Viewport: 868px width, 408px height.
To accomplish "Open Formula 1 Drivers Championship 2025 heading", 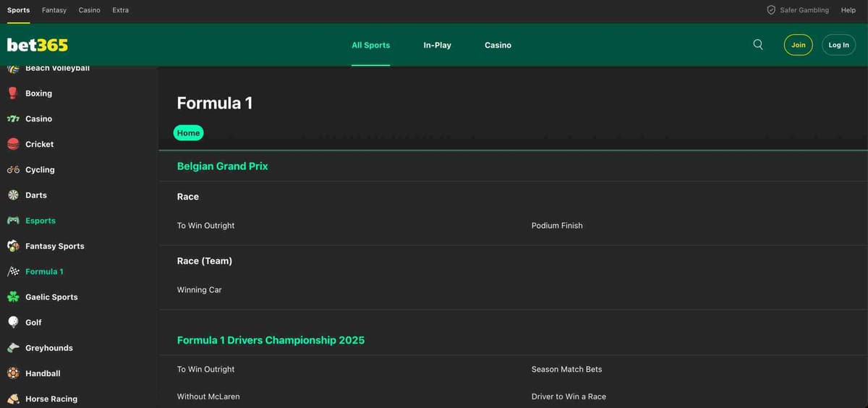I will click(x=271, y=340).
